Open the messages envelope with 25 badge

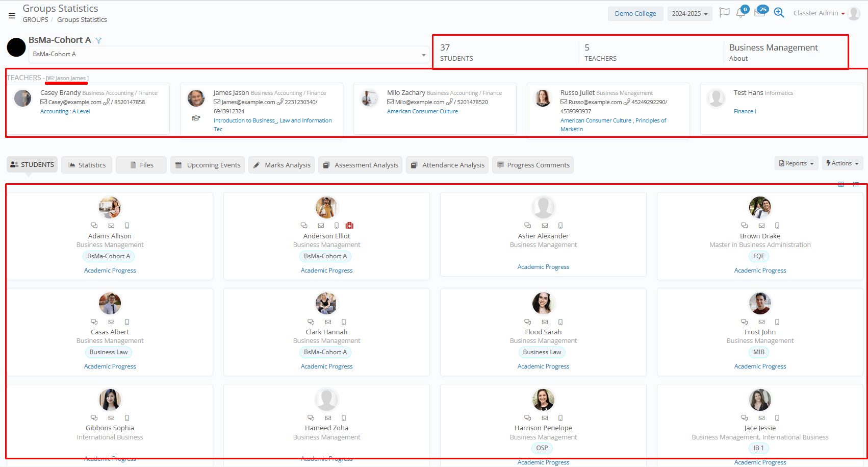click(x=759, y=13)
